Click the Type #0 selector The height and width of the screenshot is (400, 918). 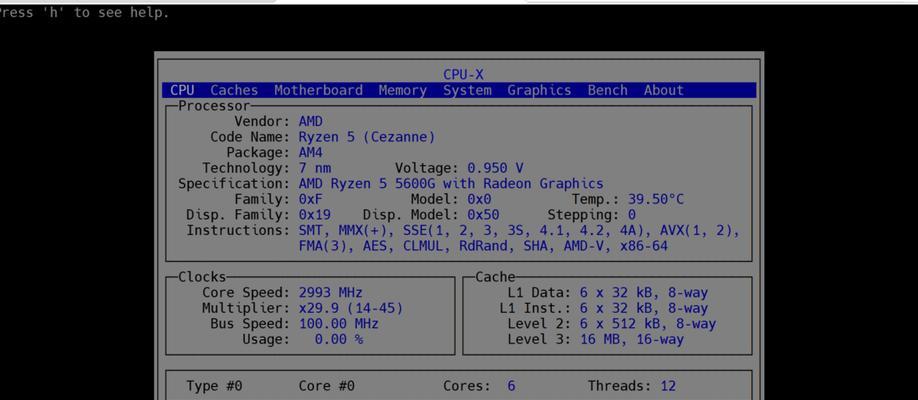click(214, 387)
